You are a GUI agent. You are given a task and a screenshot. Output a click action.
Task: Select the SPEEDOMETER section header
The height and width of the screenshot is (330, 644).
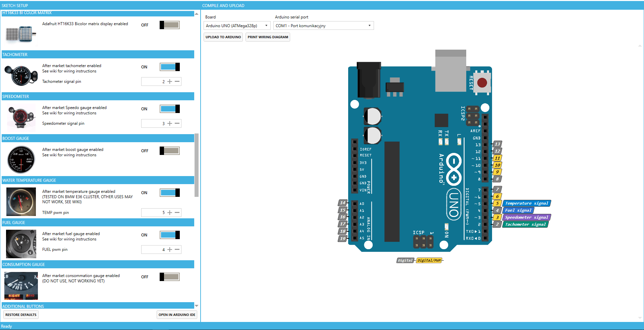point(98,96)
